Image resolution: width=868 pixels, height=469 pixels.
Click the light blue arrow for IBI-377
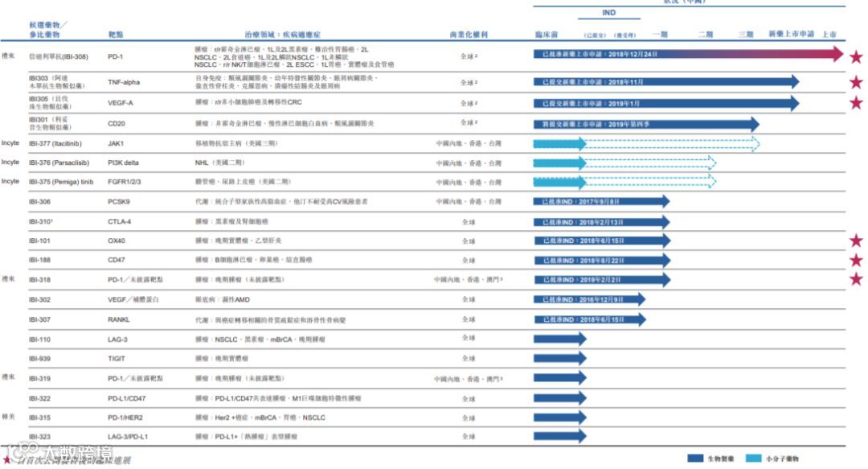[559, 143]
